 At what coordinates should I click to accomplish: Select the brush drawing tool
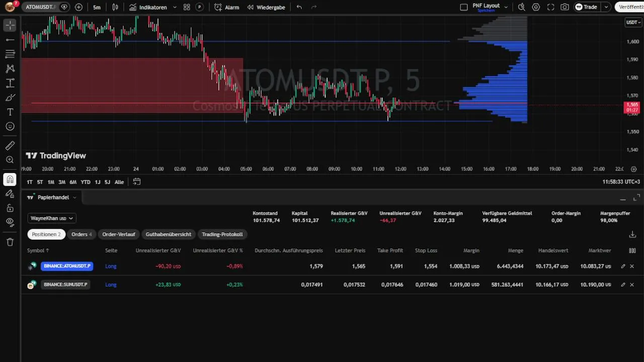10,98
